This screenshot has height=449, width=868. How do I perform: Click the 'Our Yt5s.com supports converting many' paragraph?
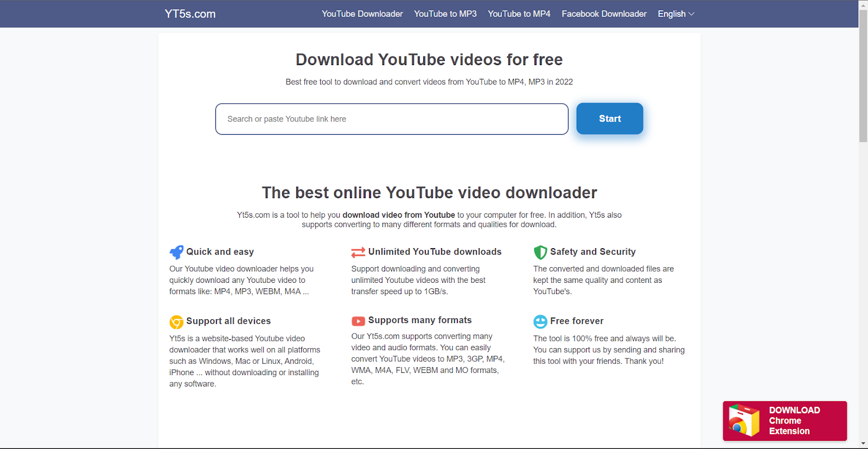(x=427, y=359)
